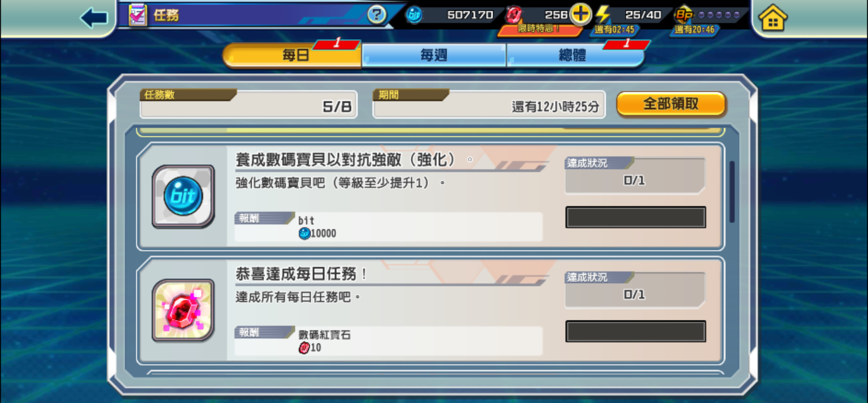Click the mission list vertical scrollbar
The height and width of the screenshot is (403, 868).
point(732,191)
